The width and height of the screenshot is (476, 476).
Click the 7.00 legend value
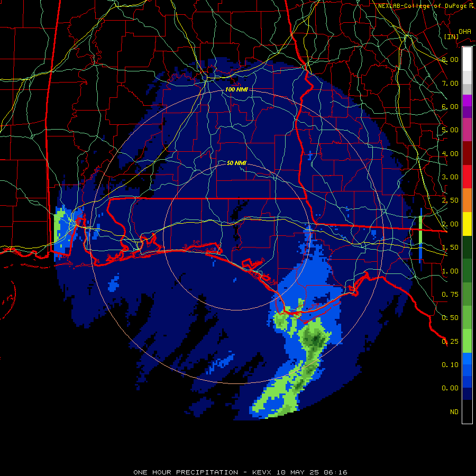coord(450,83)
